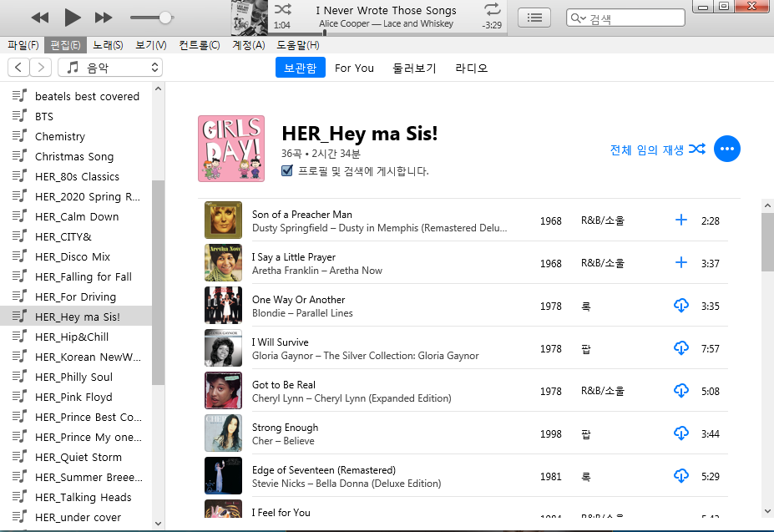Screen dimensions: 774x532
Task: Click the playback progress bar
Action: [387, 33]
